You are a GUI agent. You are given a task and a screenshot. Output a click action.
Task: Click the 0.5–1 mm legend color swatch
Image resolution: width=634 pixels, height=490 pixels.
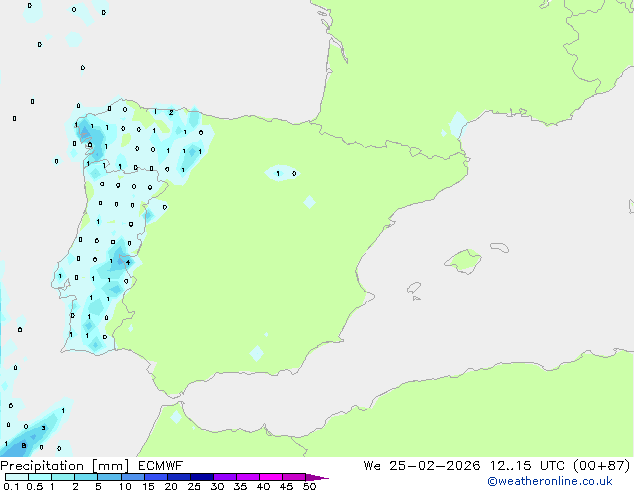(40, 477)
